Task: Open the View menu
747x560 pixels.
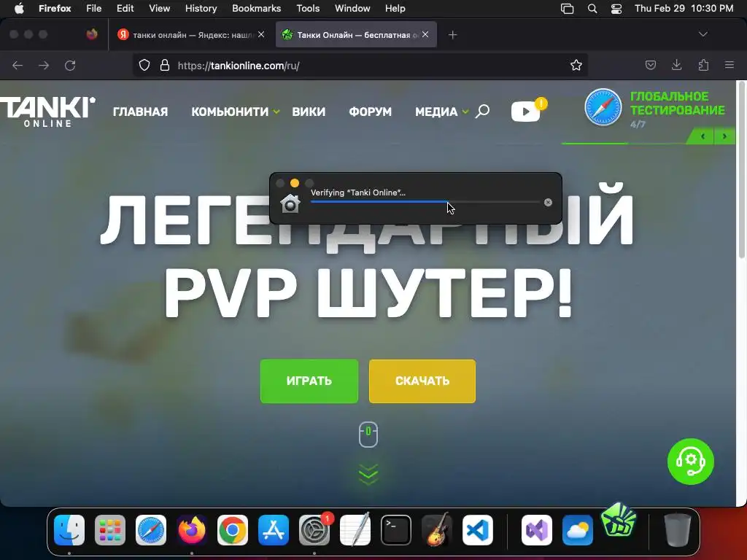Action: pos(159,9)
